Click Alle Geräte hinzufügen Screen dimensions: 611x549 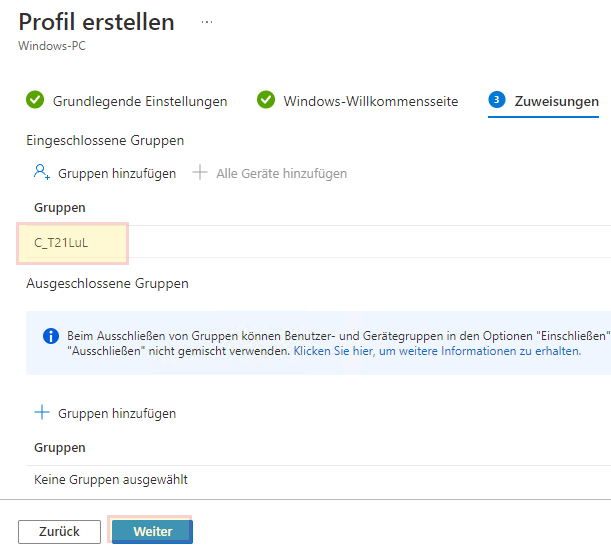click(x=270, y=173)
